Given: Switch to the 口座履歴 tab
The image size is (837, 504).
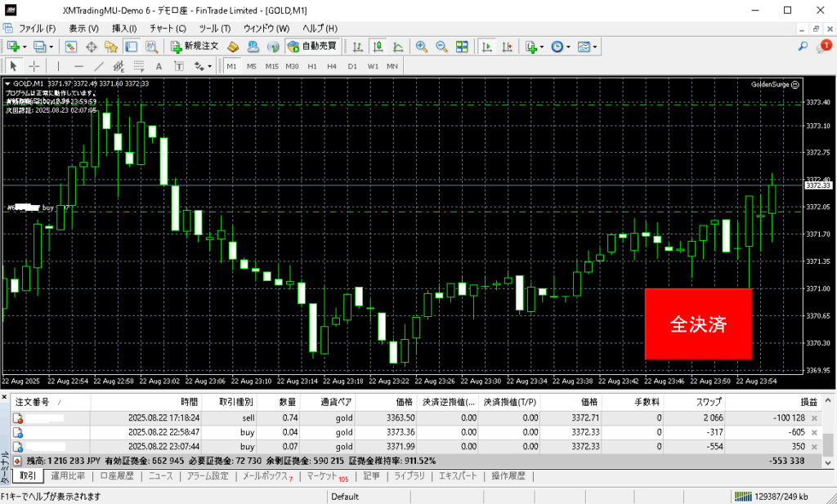Looking at the screenshot, I should coord(115,476).
